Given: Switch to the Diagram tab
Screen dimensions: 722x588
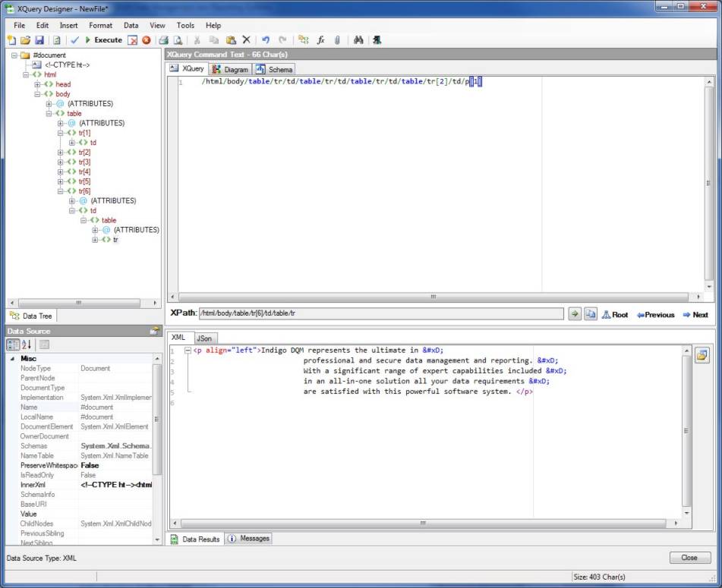Looking at the screenshot, I should 231,69.
